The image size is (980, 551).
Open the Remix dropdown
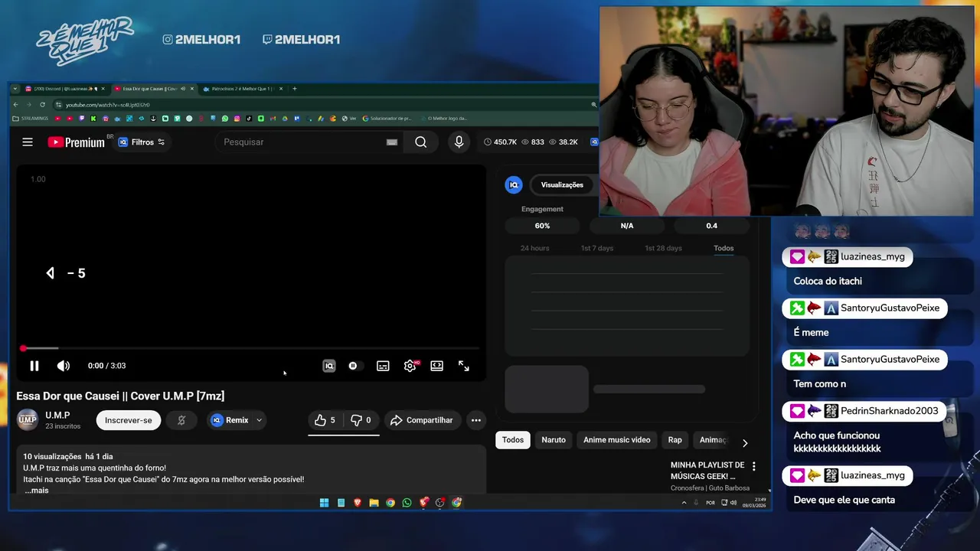(237, 420)
